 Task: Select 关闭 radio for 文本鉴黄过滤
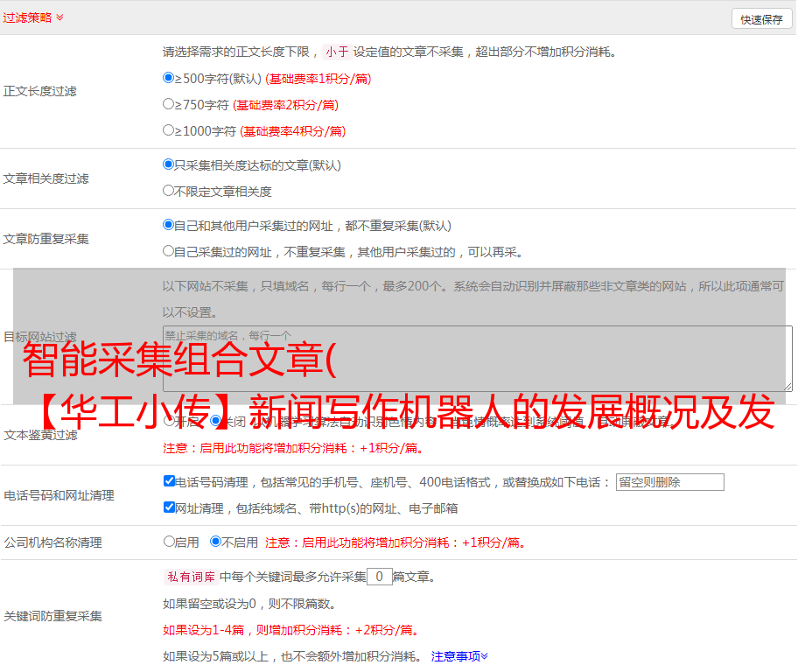click(x=216, y=421)
